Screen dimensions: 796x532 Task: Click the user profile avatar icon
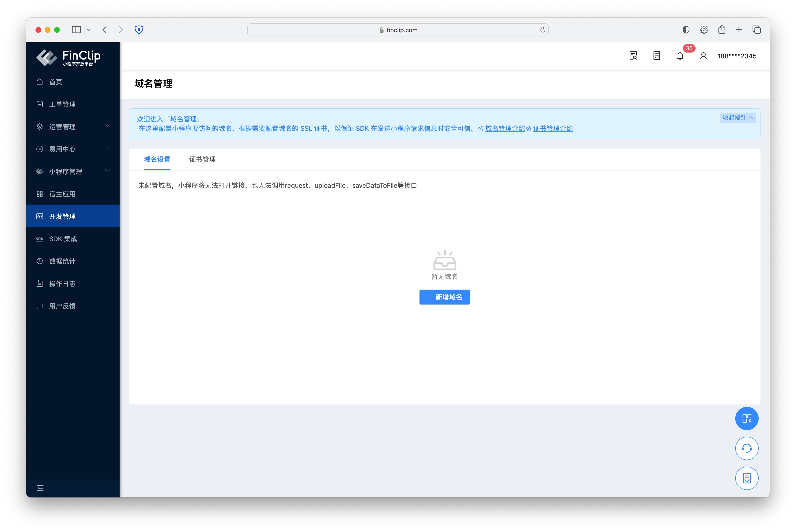point(703,56)
